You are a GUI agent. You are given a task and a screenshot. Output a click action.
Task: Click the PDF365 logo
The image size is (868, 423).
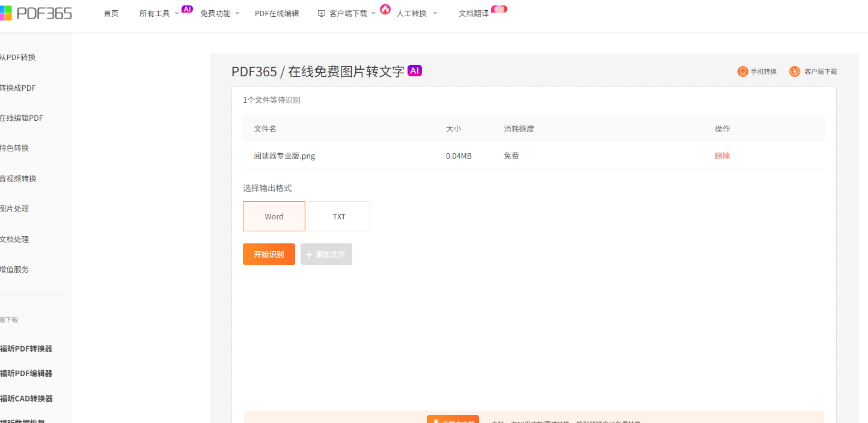[x=37, y=13]
